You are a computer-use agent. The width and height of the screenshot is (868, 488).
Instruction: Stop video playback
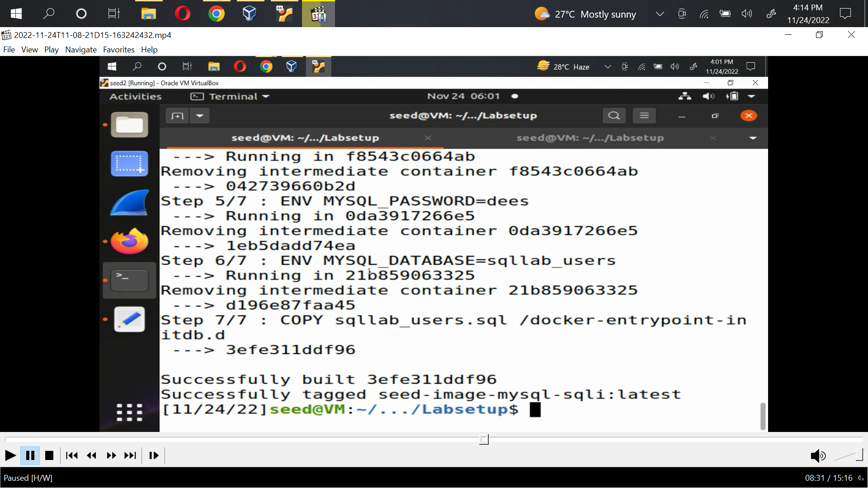point(49,455)
